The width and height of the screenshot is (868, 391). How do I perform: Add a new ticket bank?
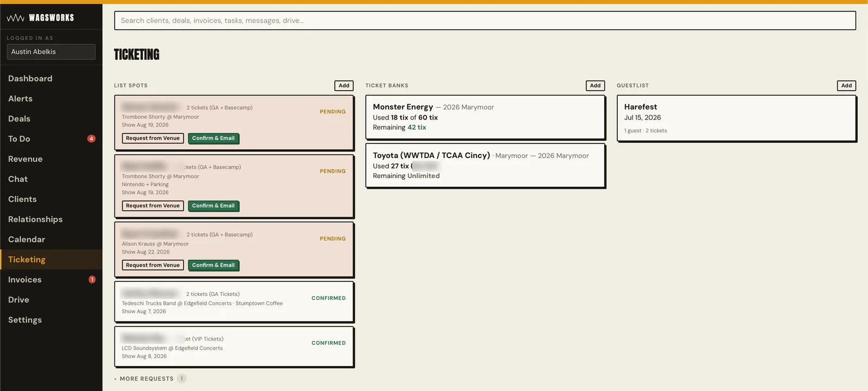coord(595,86)
